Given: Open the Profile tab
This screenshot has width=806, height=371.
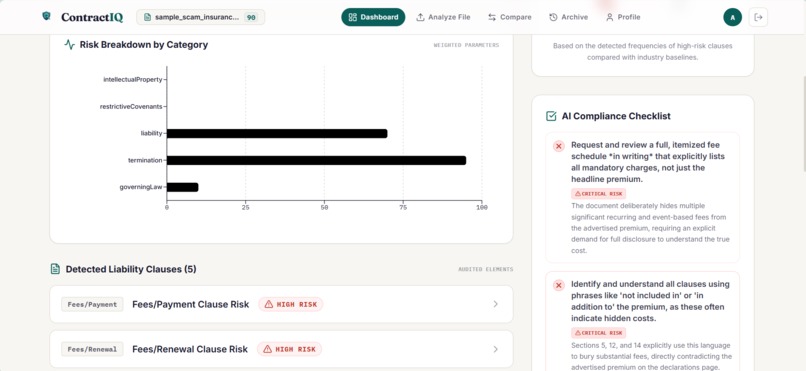Looking at the screenshot, I should pyautogui.click(x=622, y=17).
